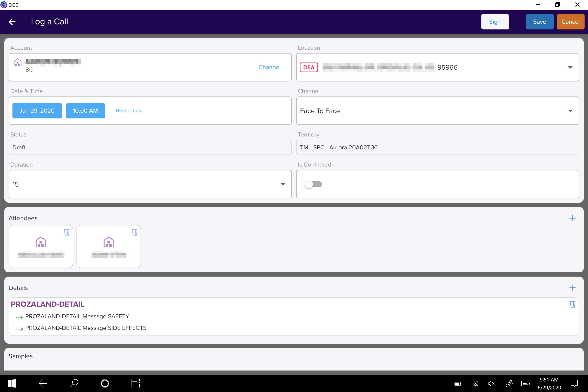Screen dimensions: 588x392
Task: Navigate back using the arrow icon
Action: pos(12,21)
